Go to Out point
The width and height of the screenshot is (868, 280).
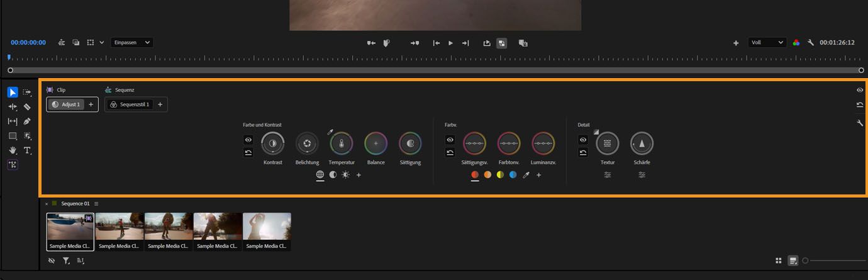coord(465,43)
